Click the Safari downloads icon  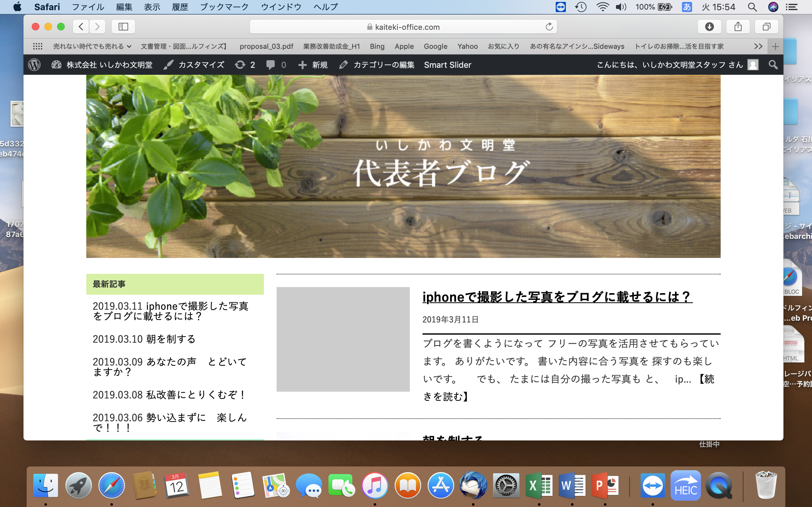point(709,27)
